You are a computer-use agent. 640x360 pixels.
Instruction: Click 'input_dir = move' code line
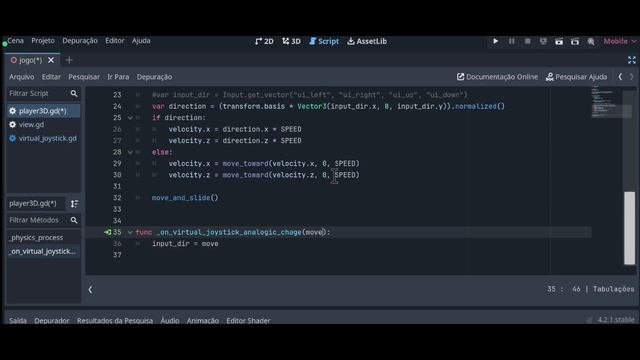pyautogui.click(x=185, y=244)
